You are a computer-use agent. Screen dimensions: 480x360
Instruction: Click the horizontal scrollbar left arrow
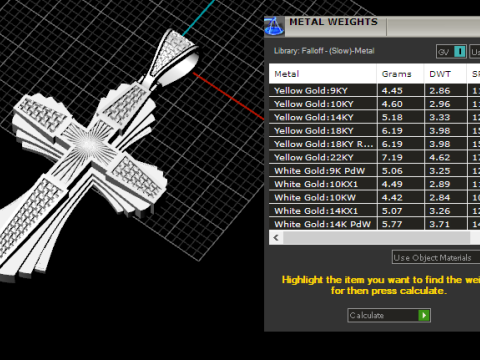tap(276, 238)
